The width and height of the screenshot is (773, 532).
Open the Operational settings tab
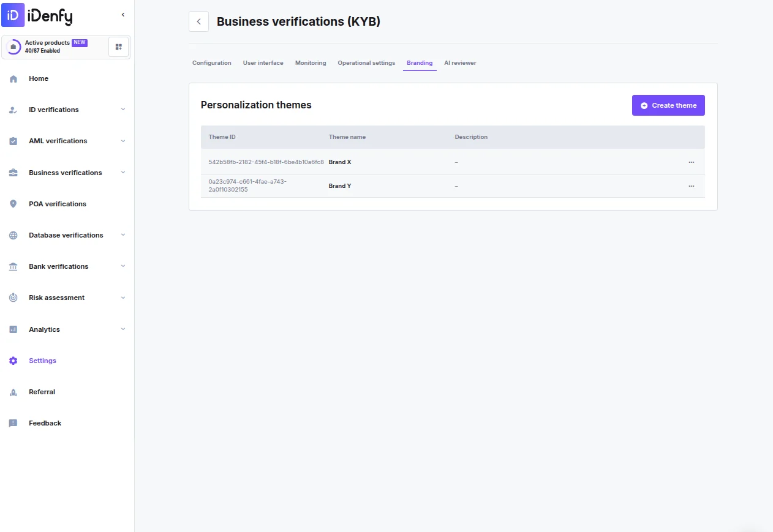pyautogui.click(x=366, y=63)
